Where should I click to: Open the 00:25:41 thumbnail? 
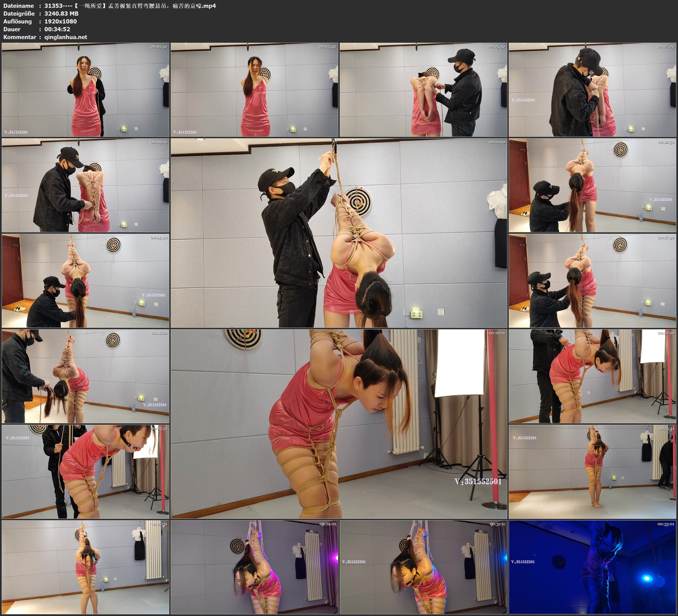tap(593, 472)
